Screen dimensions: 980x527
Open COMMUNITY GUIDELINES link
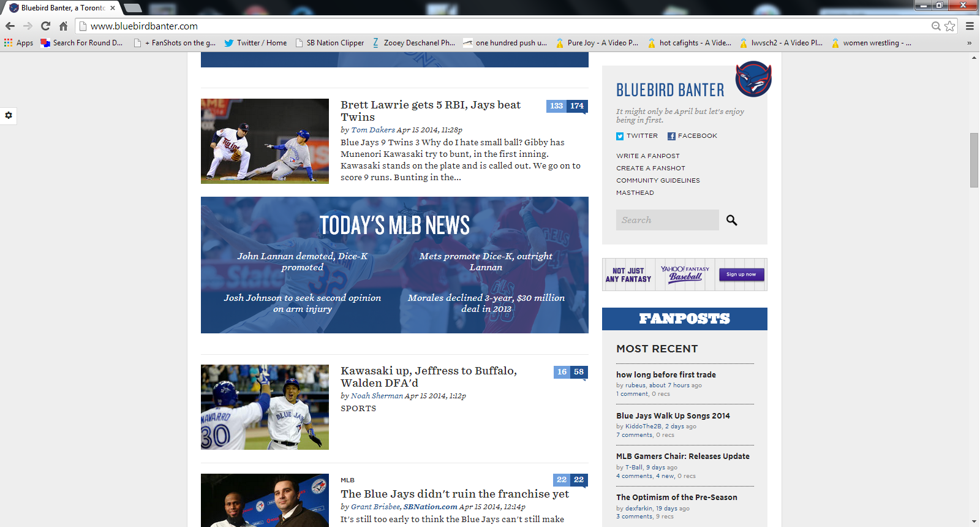tap(658, 181)
